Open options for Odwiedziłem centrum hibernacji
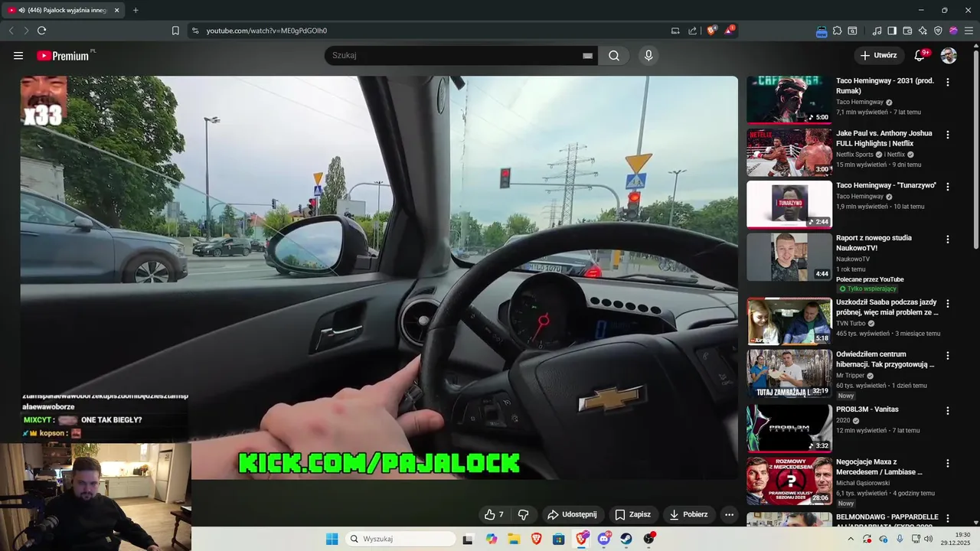980x551 pixels. [x=948, y=356]
